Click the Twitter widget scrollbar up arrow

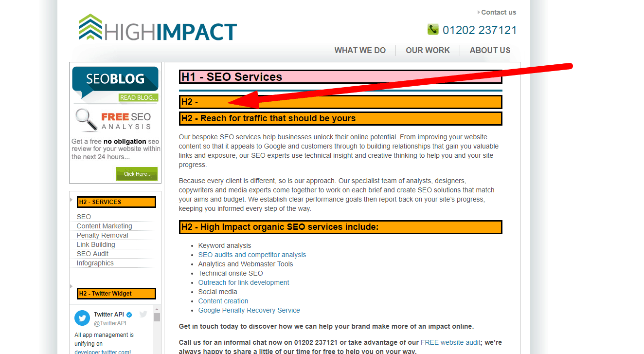tap(157, 310)
